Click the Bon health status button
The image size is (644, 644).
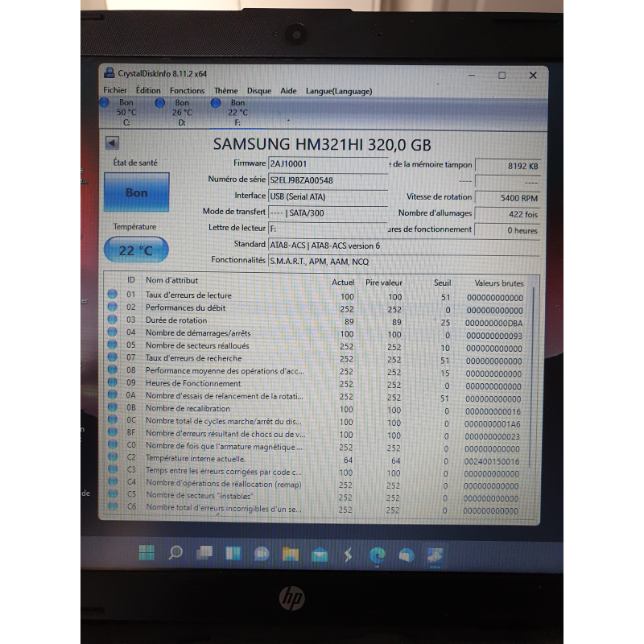(x=136, y=193)
